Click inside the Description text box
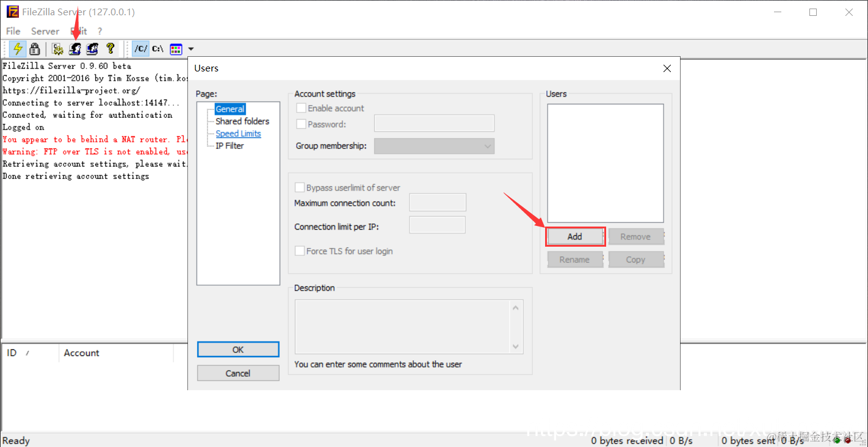 pos(403,326)
